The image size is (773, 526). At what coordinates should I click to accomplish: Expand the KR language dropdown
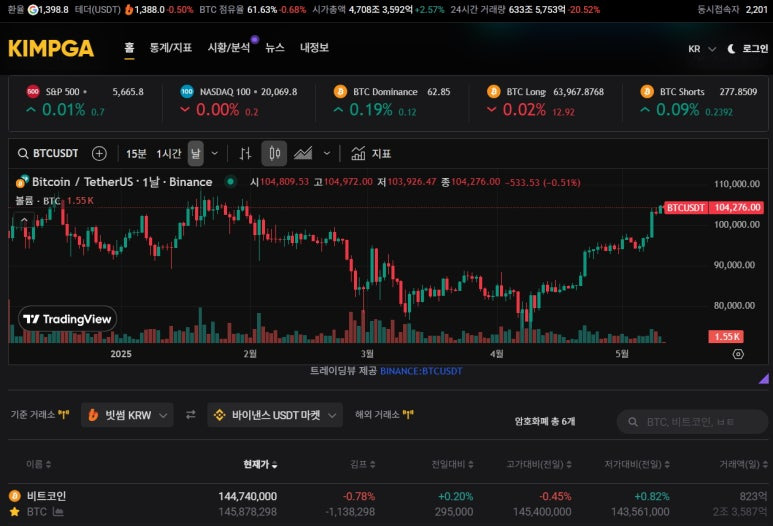[x=702, y=49]
